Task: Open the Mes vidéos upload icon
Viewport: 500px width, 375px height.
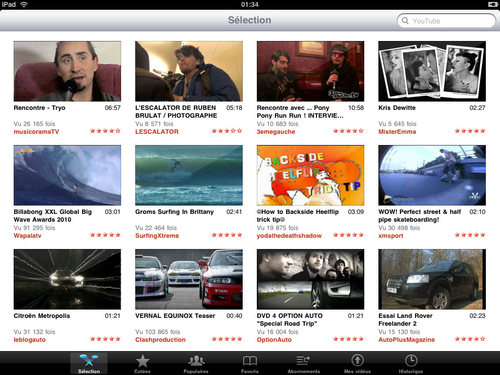Action: point(357,360)
